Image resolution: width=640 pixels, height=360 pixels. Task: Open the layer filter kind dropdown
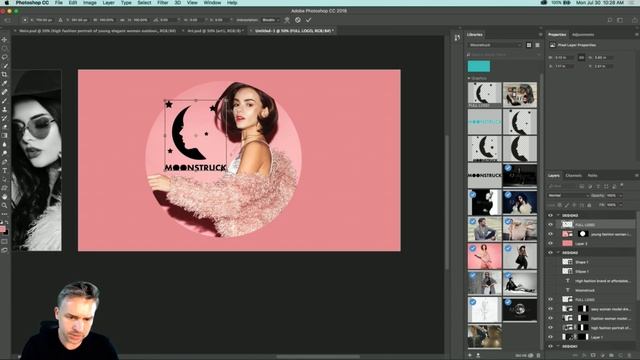coord(562,186)
